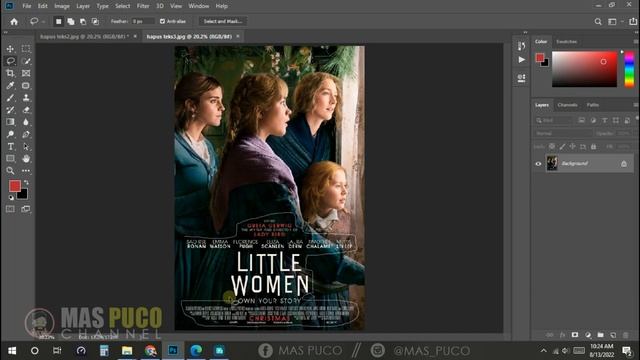Click the Feather value input field
This screenshot has width=640, height=360.
pyautogui.click(x=143, y=21)
